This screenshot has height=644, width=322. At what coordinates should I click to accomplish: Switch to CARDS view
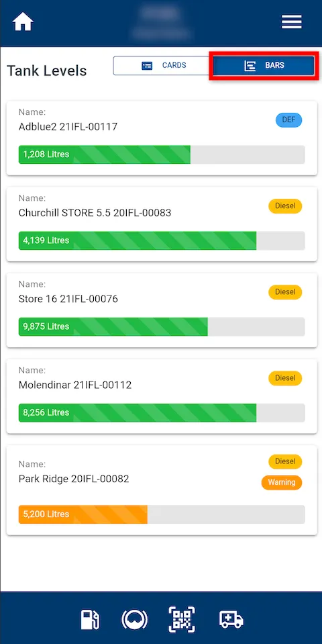point(163,66)
